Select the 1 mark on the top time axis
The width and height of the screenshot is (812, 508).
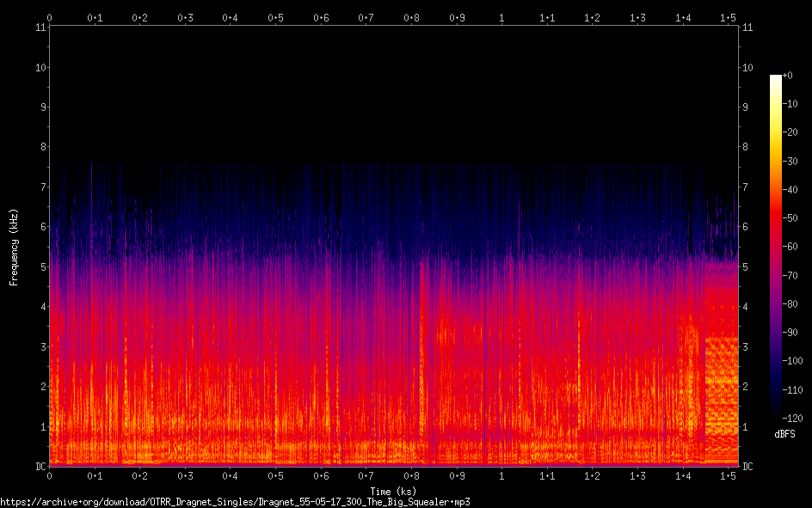[x=501, y=17]
